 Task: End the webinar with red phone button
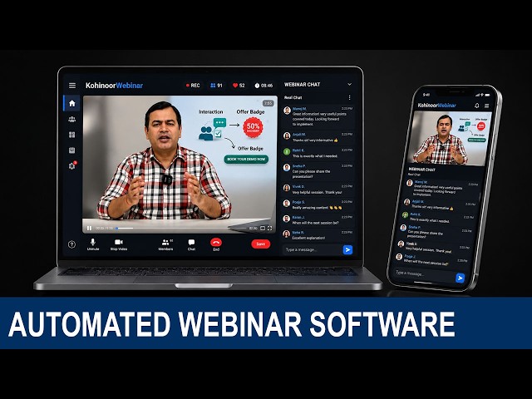(216, 244)
